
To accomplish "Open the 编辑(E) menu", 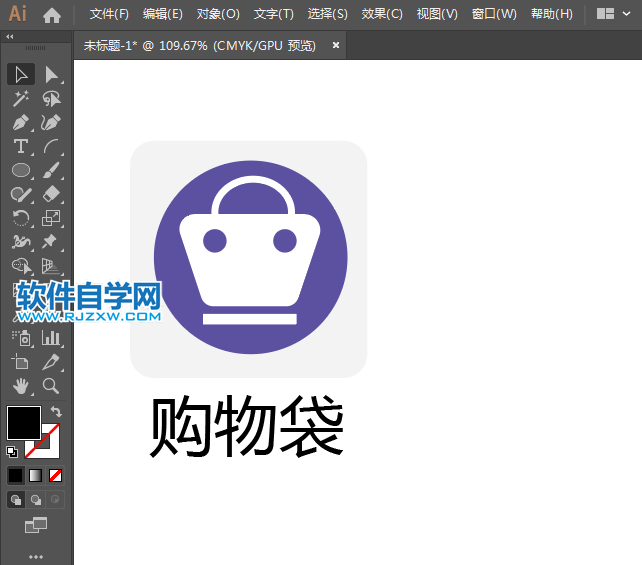I will pos(163,14).
